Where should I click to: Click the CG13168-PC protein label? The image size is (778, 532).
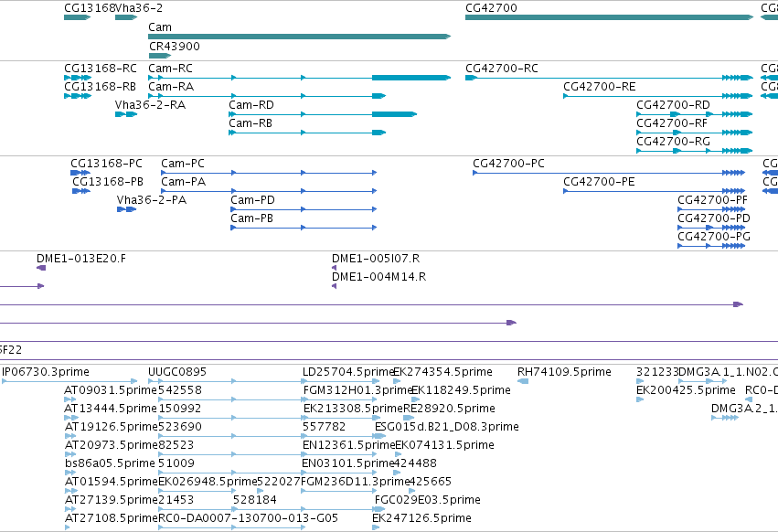click(106, 164)
